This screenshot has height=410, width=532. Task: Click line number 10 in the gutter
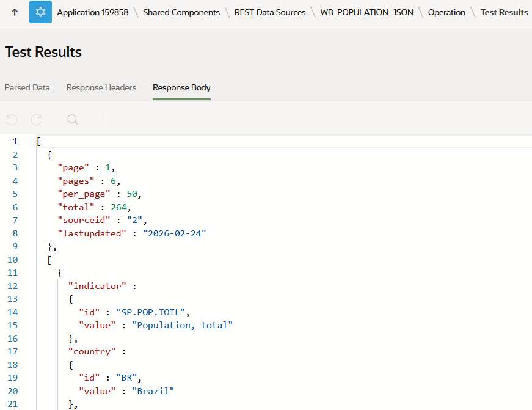coord(13,260)
